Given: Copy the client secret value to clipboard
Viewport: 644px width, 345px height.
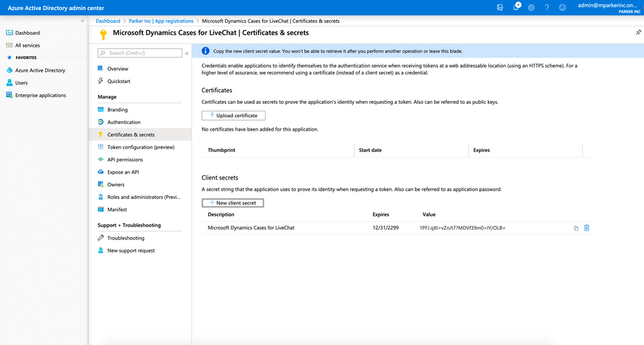Looking at the screenshot, I should point(576,228).
